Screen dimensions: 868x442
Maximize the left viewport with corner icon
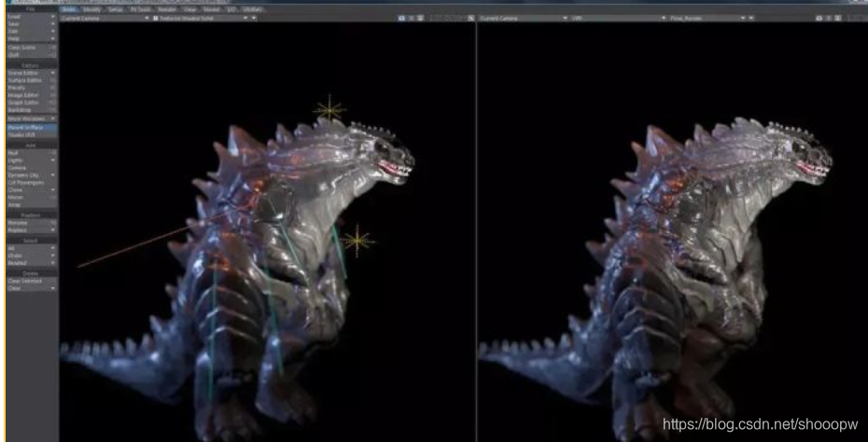[470, 19]
